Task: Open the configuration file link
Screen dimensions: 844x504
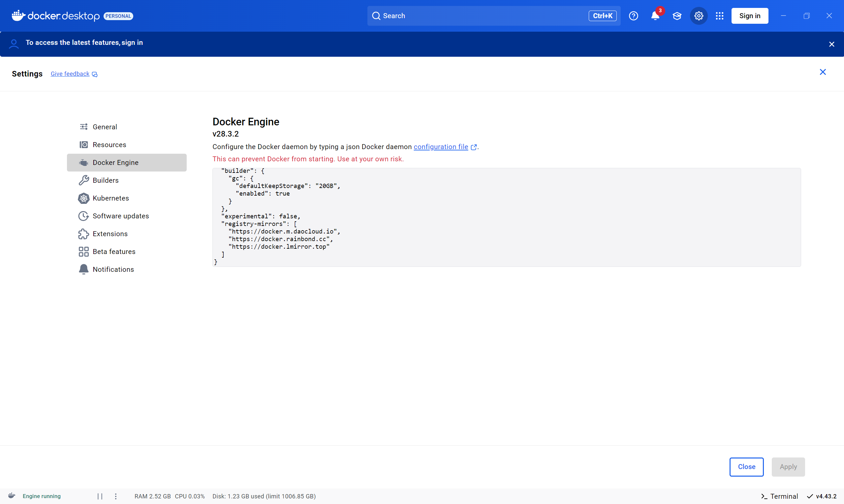Action: coord(441,147)
